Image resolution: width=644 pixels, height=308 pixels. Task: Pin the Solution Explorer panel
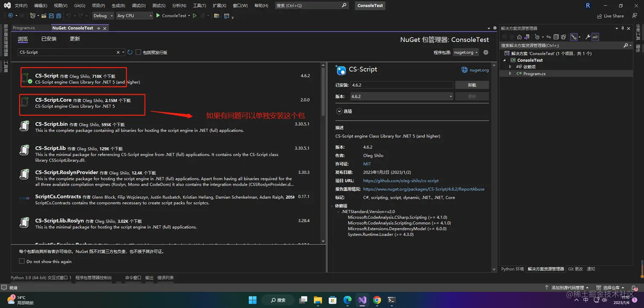(623, 28)
